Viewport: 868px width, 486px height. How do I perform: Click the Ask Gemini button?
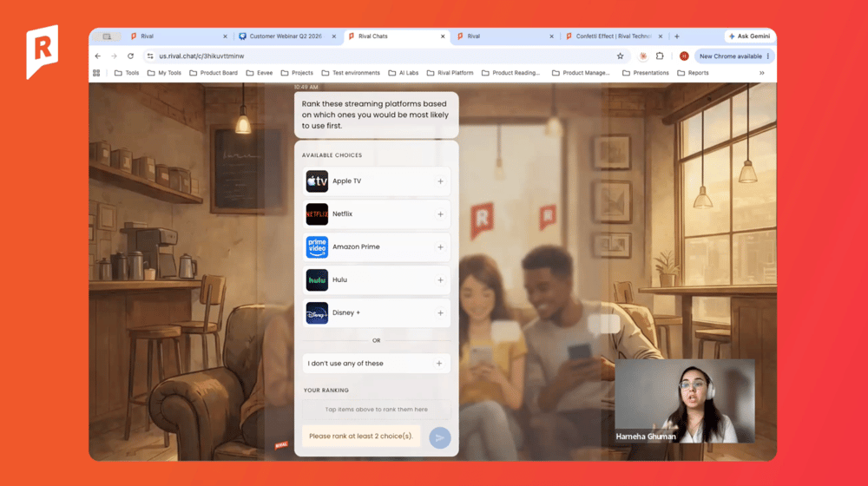(x=750, y=36)
